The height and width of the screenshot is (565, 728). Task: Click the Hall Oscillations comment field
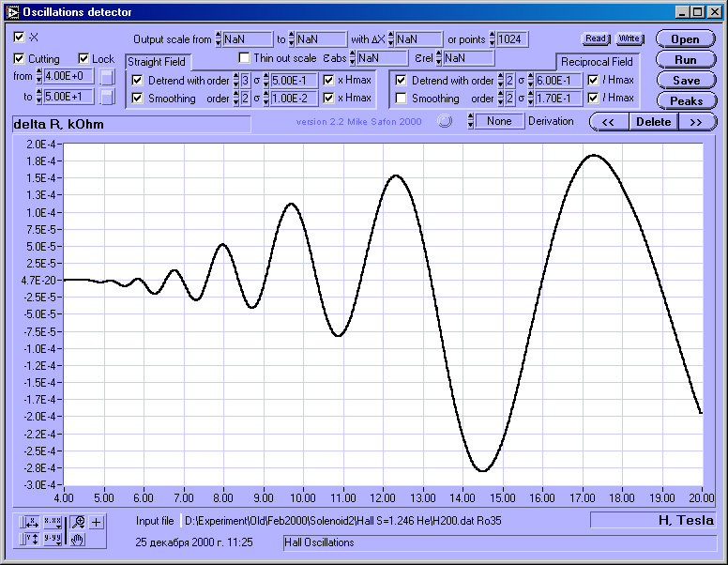click(500, 542)
